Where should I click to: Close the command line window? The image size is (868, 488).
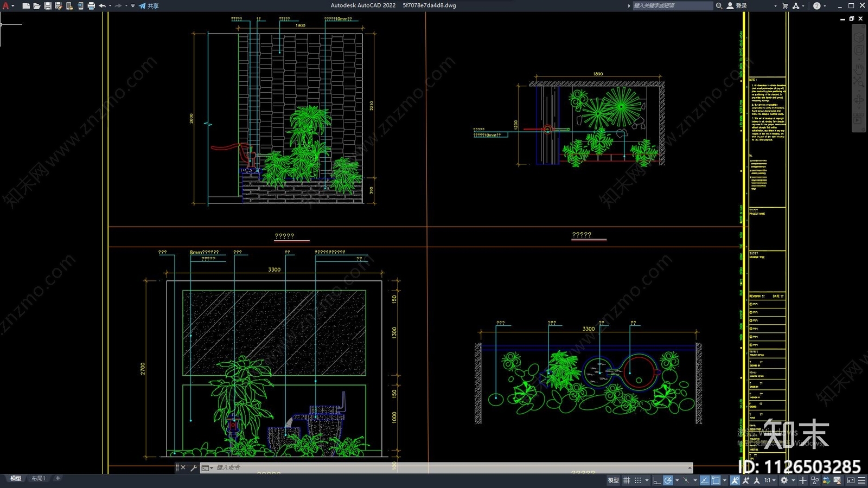click(x=183, y=467)
